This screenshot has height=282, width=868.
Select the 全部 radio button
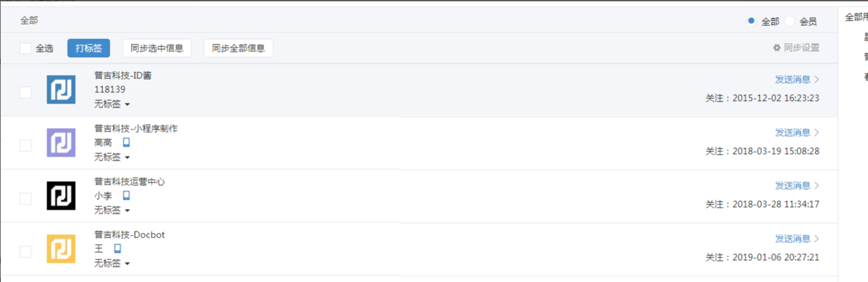(751, 21)
